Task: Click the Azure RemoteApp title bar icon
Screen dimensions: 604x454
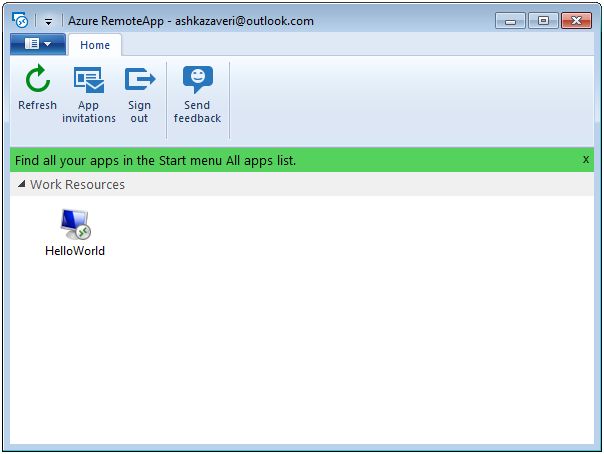Action: tap(20, 20)
